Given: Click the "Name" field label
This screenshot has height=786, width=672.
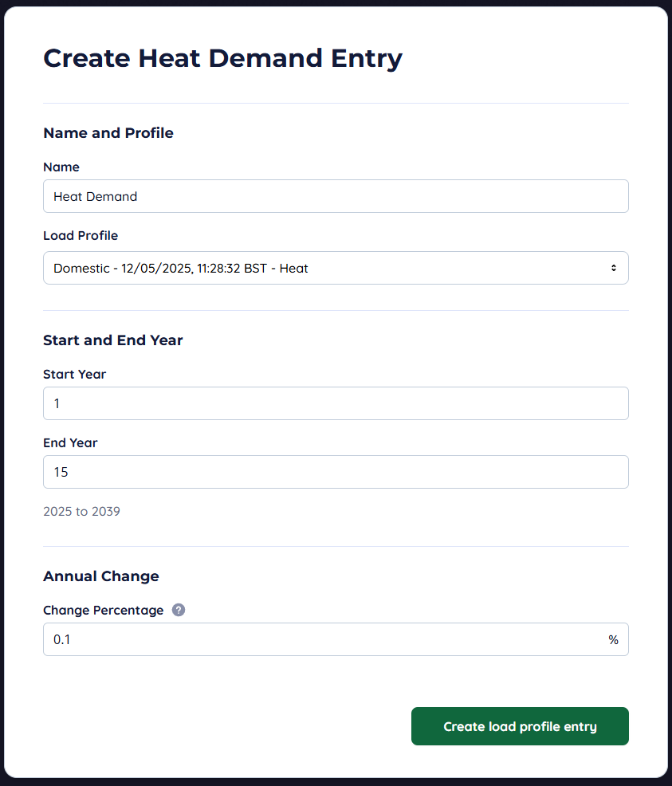Looking at the screenshot, I should [61, 167].
